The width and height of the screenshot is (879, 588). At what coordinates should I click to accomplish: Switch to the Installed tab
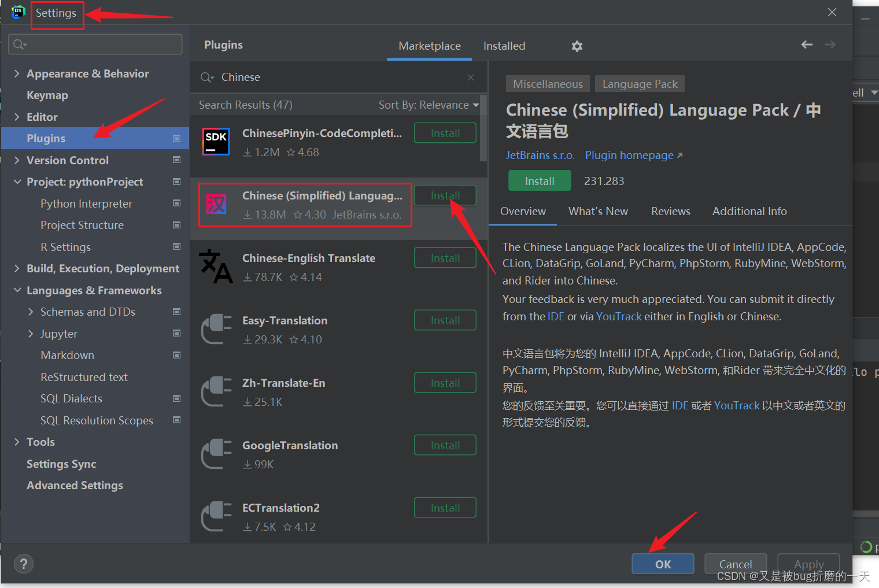pos(504,46)
